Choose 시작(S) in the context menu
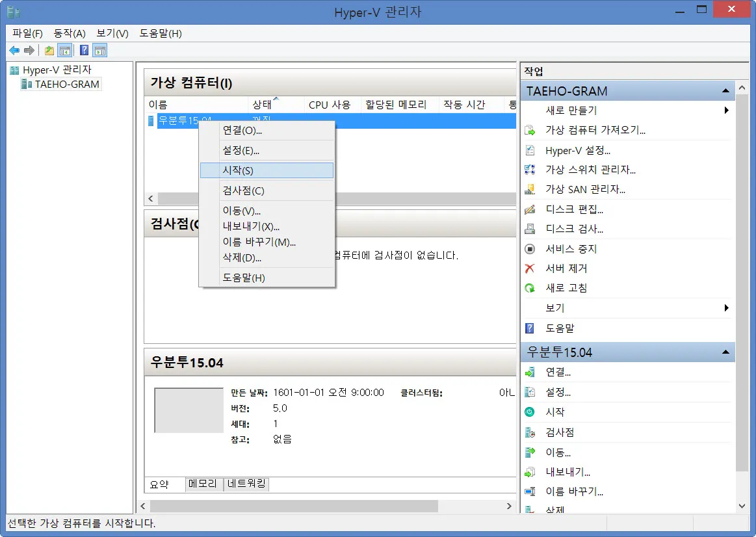This screenshot has height=537, width=756. click(x=267, y=170)
